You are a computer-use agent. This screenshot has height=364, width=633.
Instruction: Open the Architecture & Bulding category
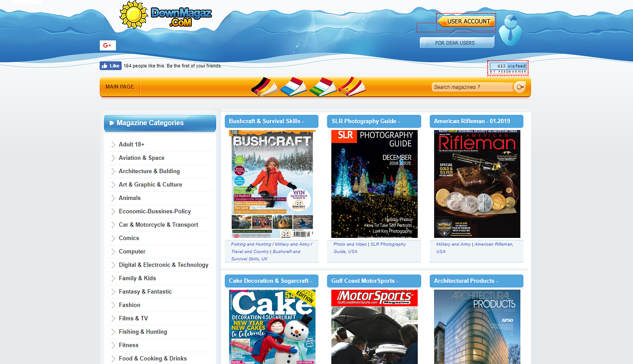(x=149, y=171)
